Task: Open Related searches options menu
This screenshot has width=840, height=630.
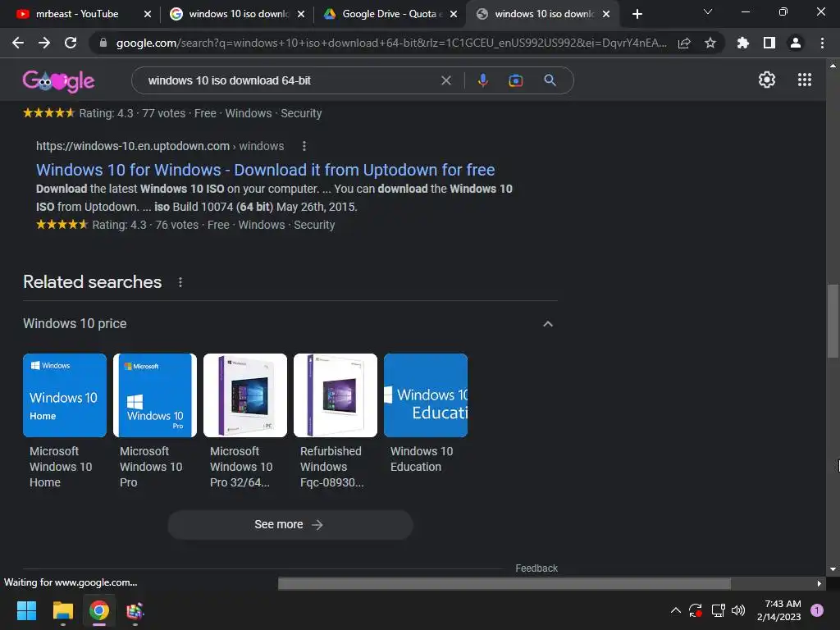Action: pyautogui.click(x=180, y=282)
